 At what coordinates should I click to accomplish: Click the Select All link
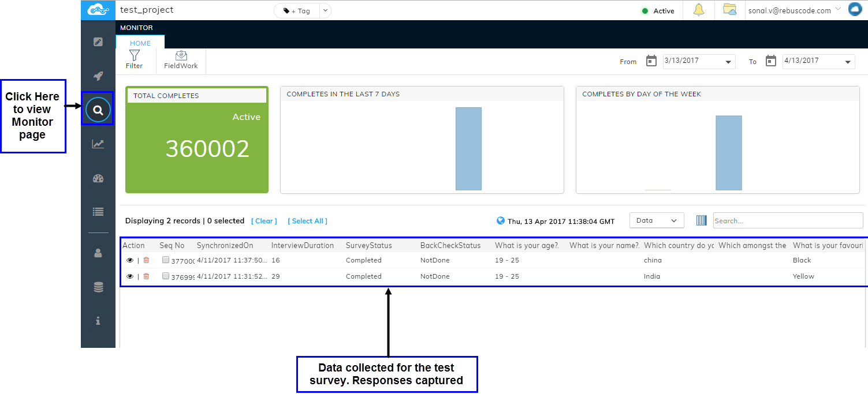[x=307, y=221]
